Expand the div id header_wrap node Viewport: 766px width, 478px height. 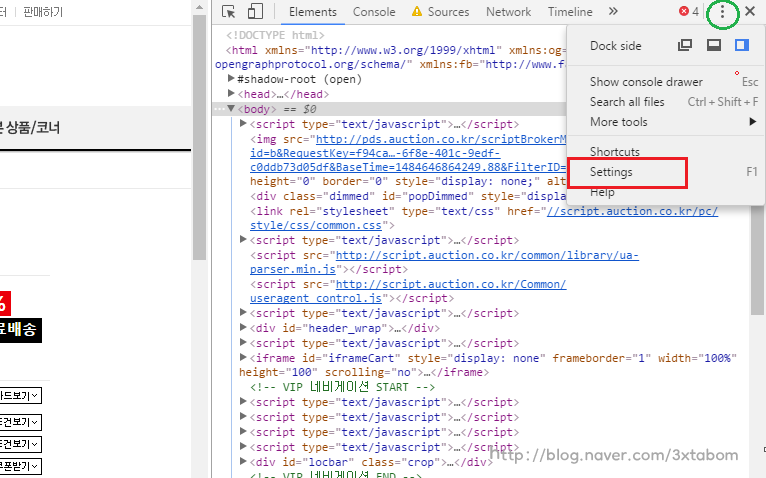click(243, 327)
